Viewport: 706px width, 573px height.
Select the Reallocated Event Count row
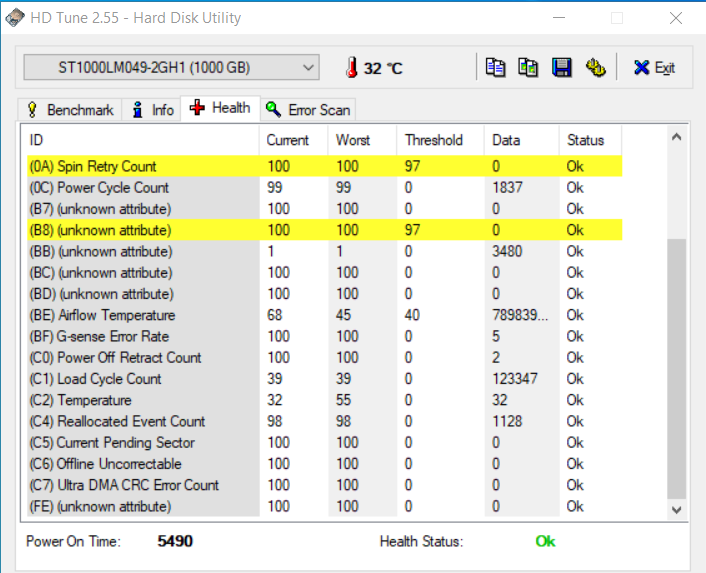[x=325, y=421]
